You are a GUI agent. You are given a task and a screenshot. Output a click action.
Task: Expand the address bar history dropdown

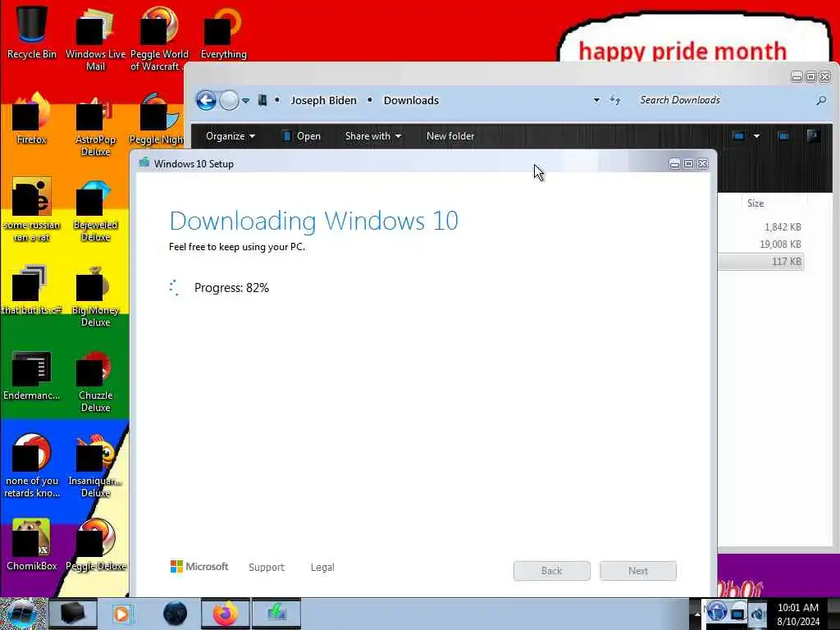(596, 100)
